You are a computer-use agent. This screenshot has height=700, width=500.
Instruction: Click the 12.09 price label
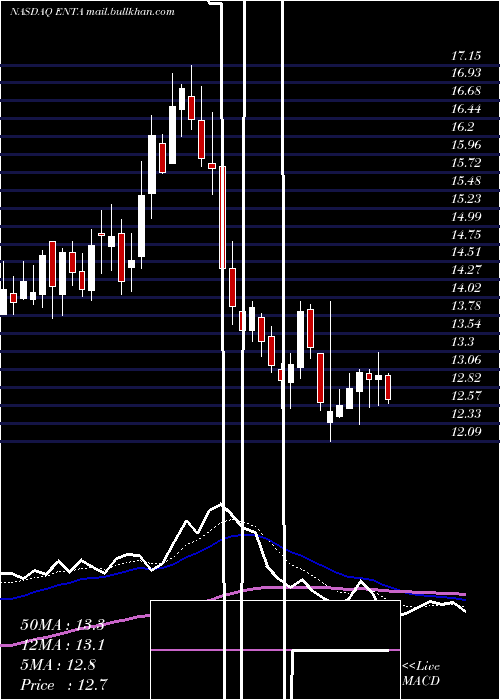point(466,431)
